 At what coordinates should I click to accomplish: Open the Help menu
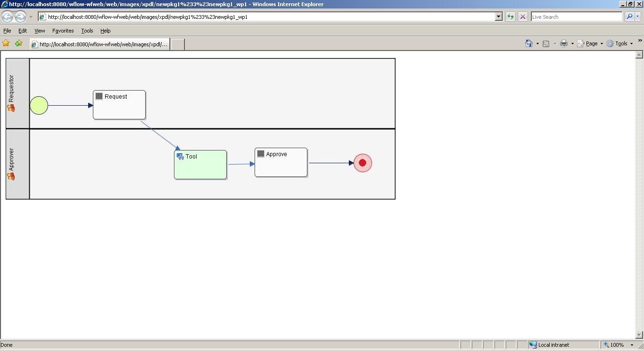point(105,31)
